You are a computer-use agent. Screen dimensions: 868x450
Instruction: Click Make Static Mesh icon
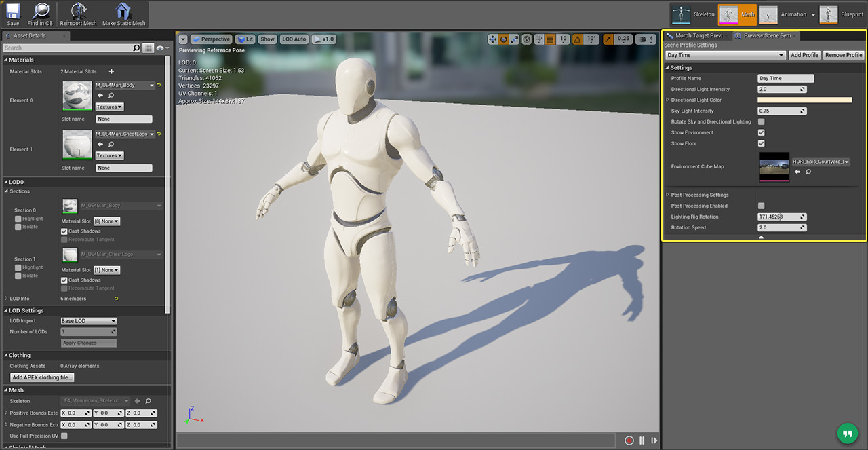coord(123,14)
